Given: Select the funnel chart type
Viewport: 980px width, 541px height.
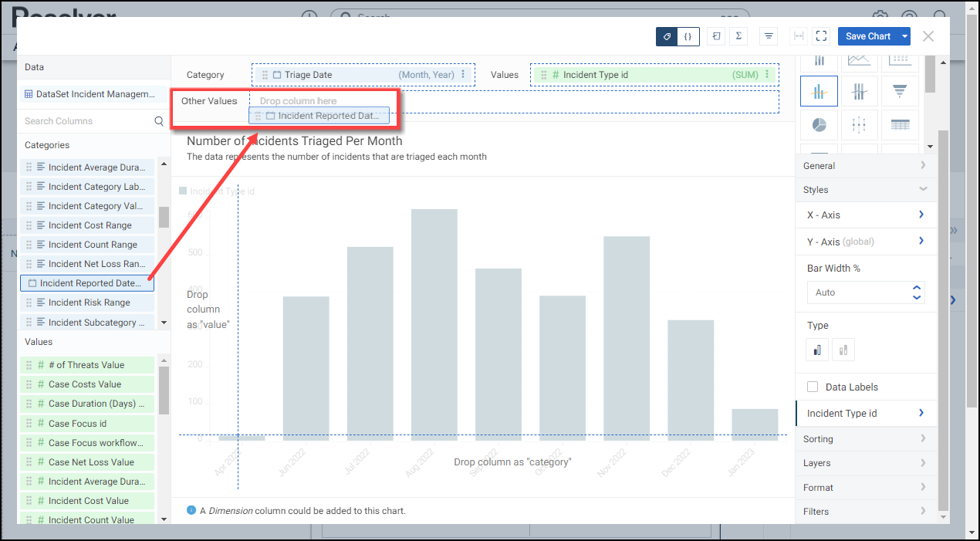Looking at the screenshot, I should point(899,91).
